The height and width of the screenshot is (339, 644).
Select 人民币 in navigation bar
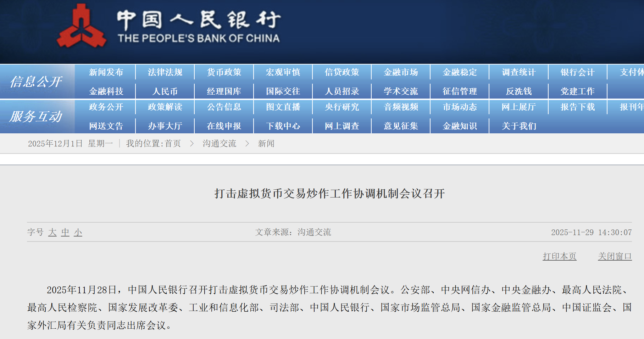[x=165, y=91]
